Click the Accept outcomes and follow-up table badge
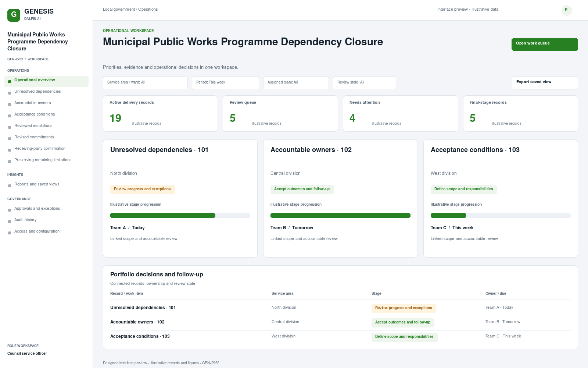This screenshot has height=368, width=588. pos(402,322)
